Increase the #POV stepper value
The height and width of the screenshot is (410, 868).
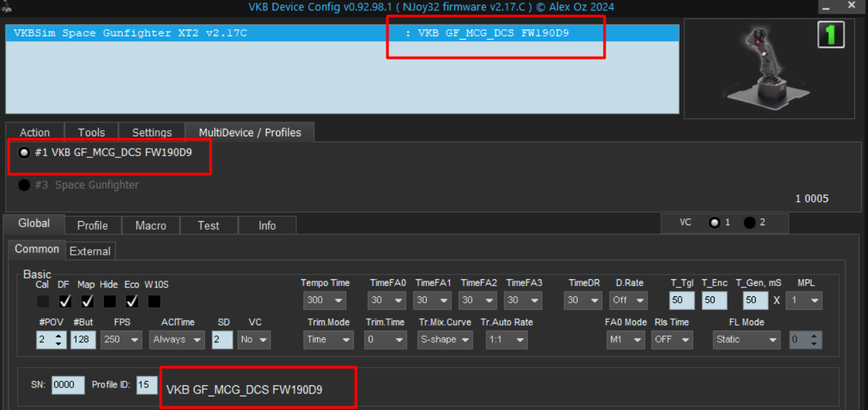pos(59,335)
